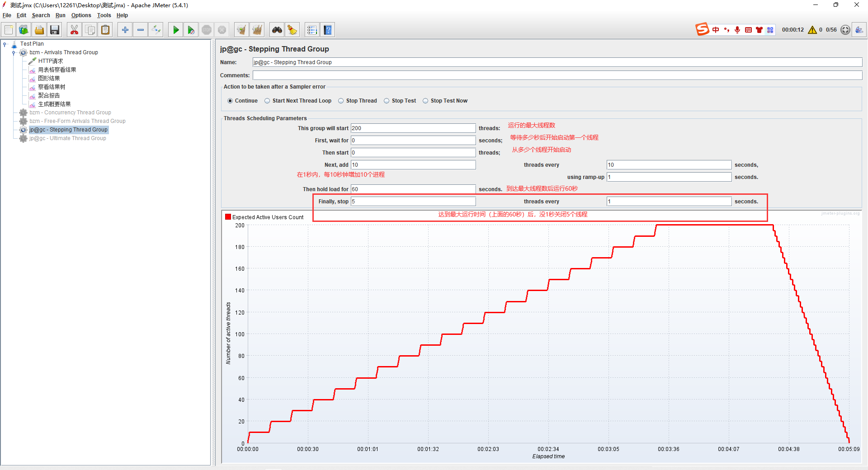
Task: Click the JMeter plugins feather icon at the far right
Action: point(859,30)
